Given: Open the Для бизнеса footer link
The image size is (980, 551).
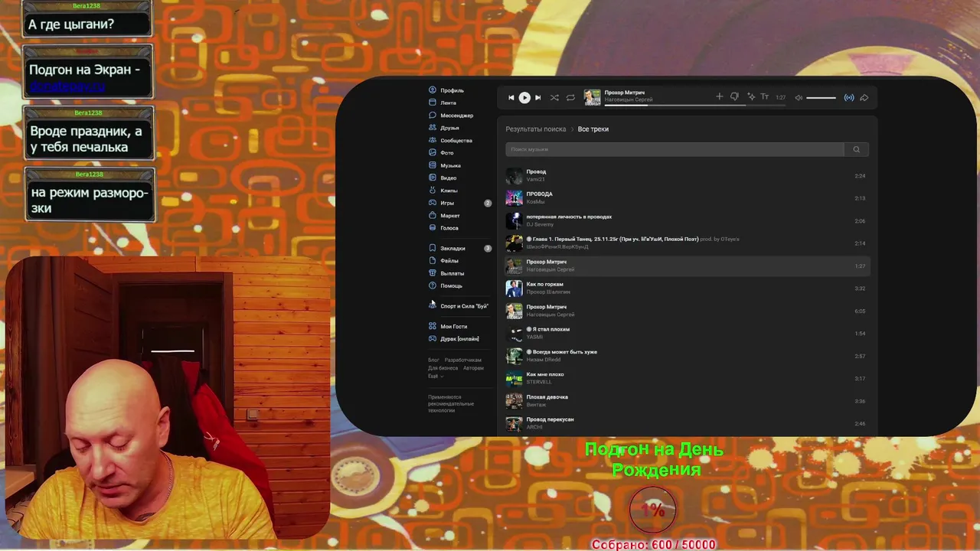Looking at the screenshot, I should [x=443, y=368].
